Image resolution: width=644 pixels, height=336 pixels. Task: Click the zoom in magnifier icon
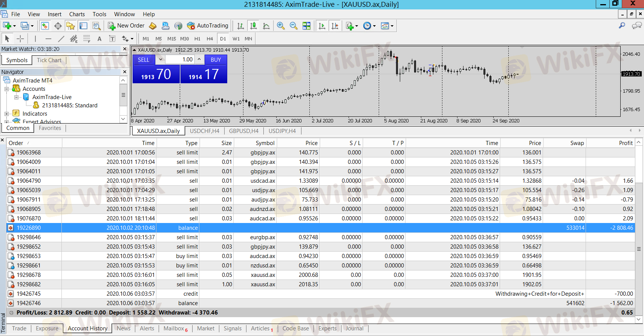(x=280, y=26)
